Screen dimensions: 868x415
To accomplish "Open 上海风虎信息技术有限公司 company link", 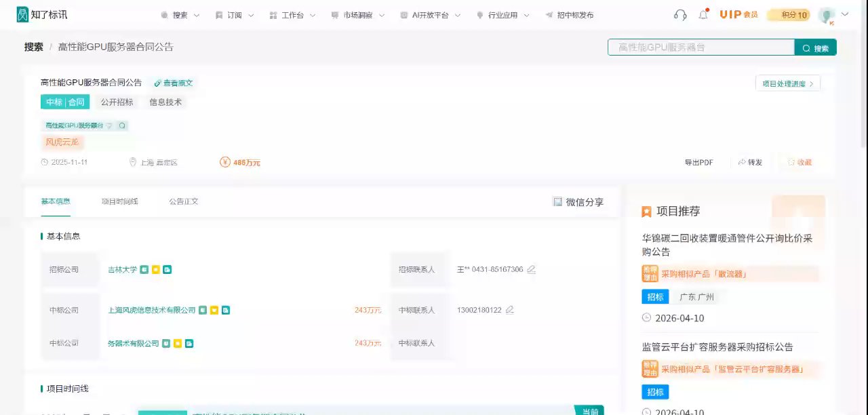I will click(x=152, y=310).
